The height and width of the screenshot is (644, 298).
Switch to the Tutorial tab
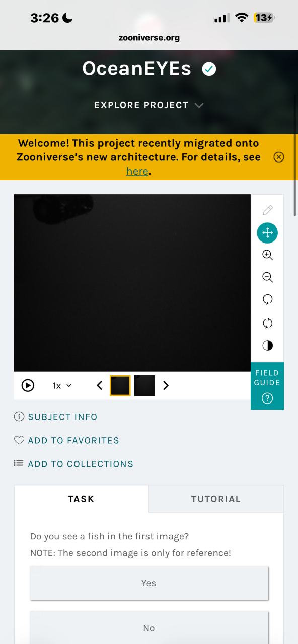coord(216,499)
